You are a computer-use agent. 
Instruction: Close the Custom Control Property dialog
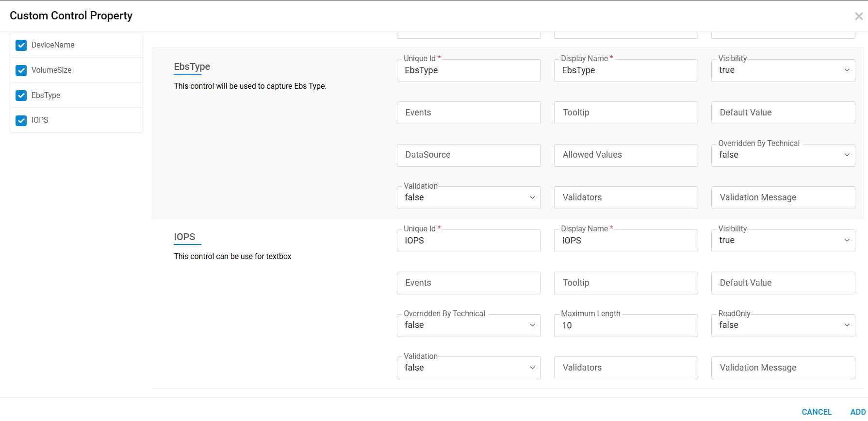[858, 16]
